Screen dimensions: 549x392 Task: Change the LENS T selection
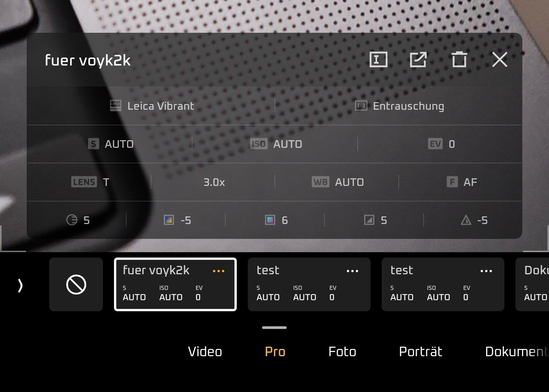pos(90,182)
